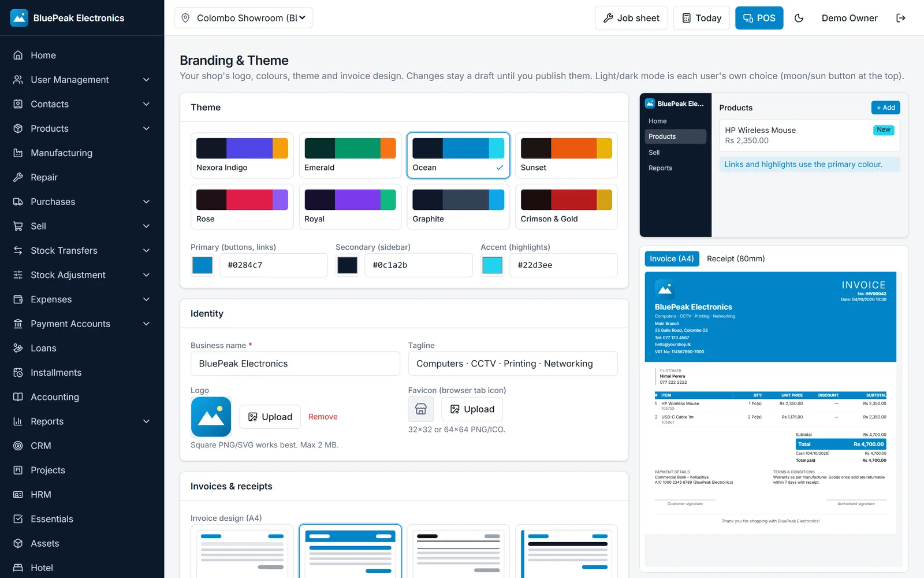Open the POS button in header
Image resolution: width=924 pixels, height=578 pixels.
pyautogui.click(x=759, y=18)
